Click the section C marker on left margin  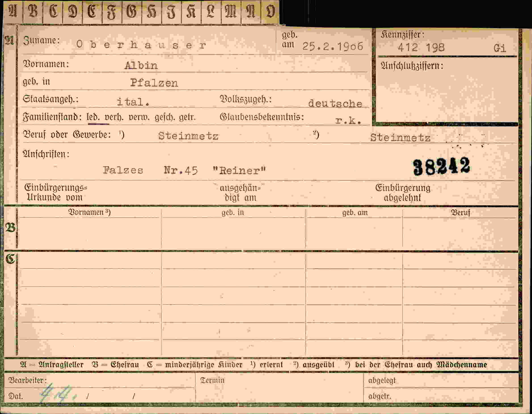point(11,259)
